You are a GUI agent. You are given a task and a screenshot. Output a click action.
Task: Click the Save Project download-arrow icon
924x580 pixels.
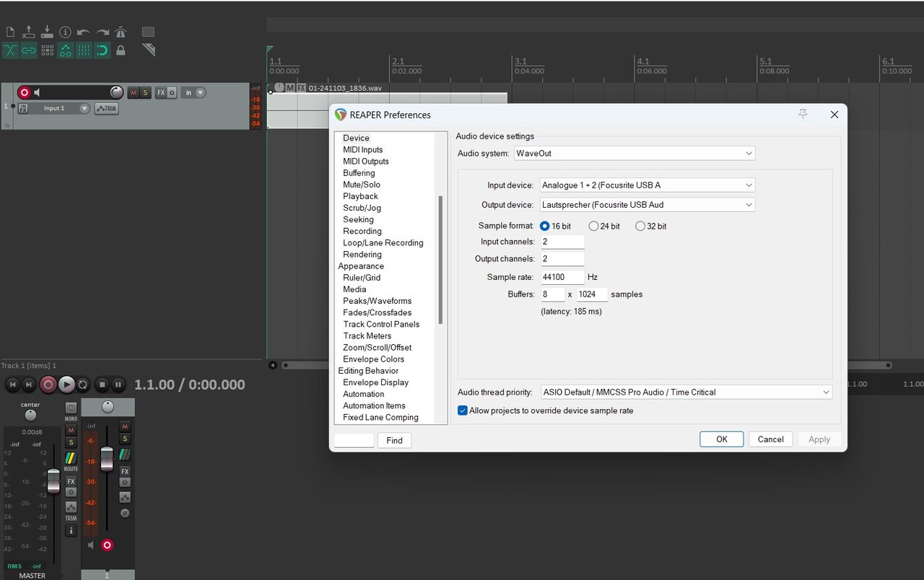(47, 32)
